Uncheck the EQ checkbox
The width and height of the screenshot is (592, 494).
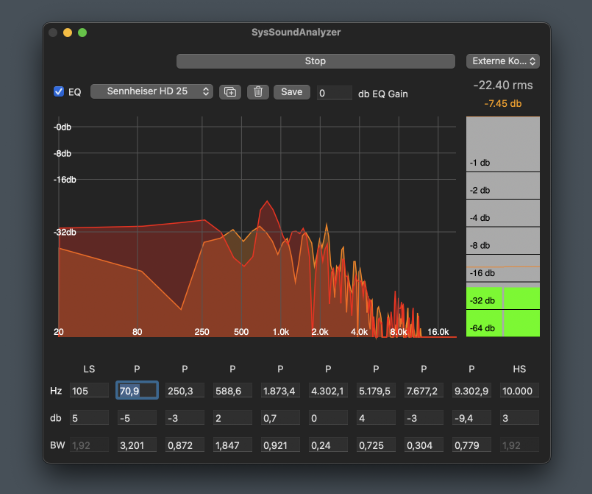(x=59, y=91)
